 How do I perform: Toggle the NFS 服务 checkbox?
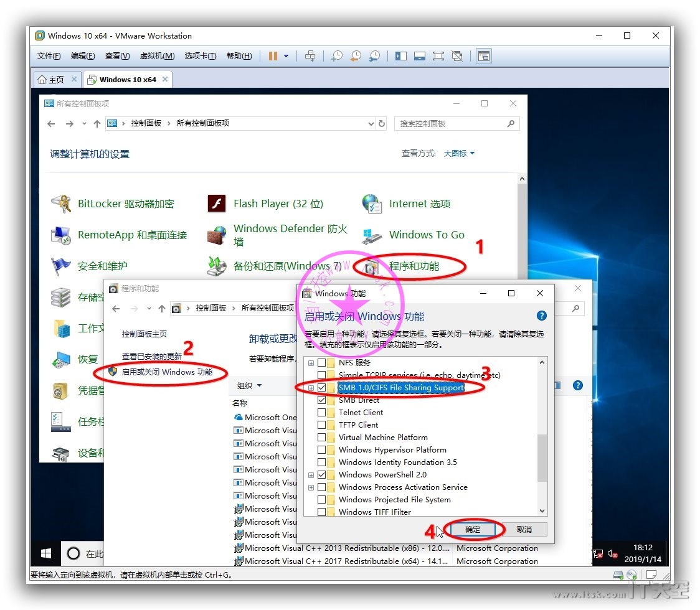point(321,363)
